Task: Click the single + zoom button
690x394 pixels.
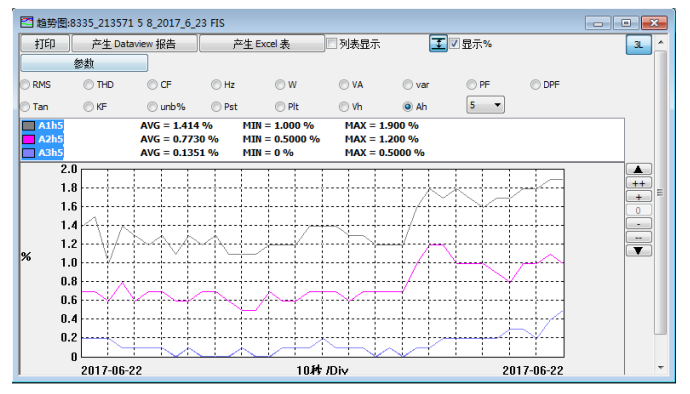Action: pyautogui.click(x=639, y=197)
